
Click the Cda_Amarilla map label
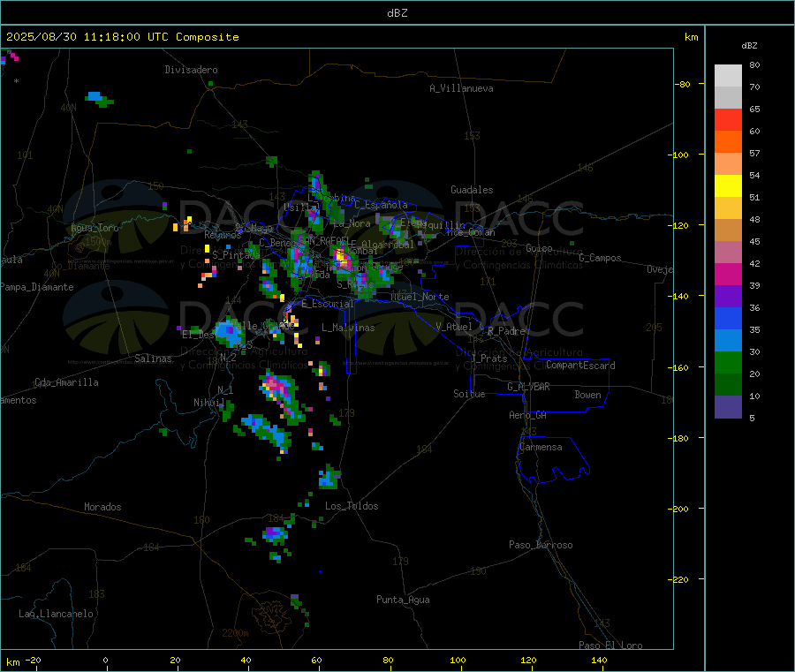[x=66, y=382]
